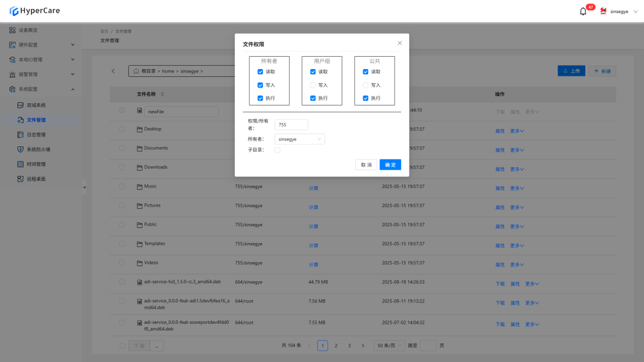Click sort arrows beside file name header
The height and width of the screenshot is (362, 644).
coord(163,94)
